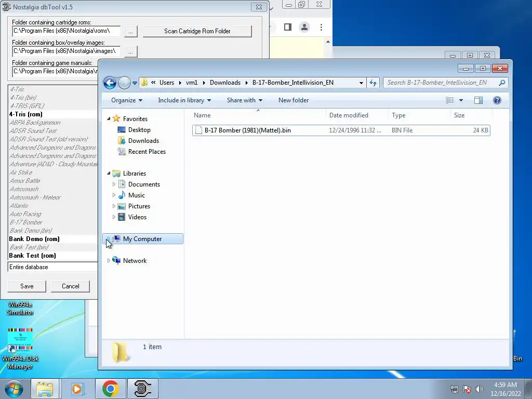Open Recent Places in the navigation pane
The width and height of the screenshot is (532, 399).
147,152
